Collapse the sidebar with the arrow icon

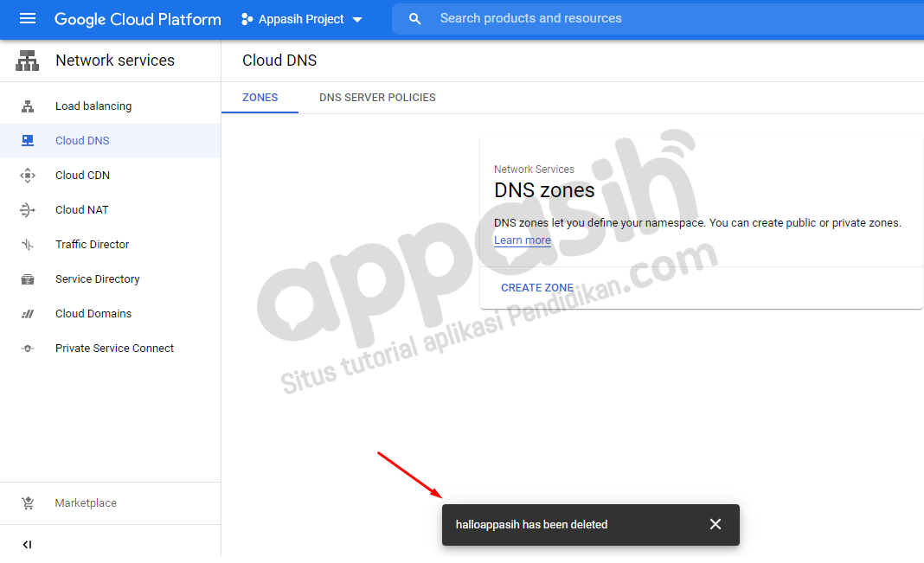pos(27,545)
